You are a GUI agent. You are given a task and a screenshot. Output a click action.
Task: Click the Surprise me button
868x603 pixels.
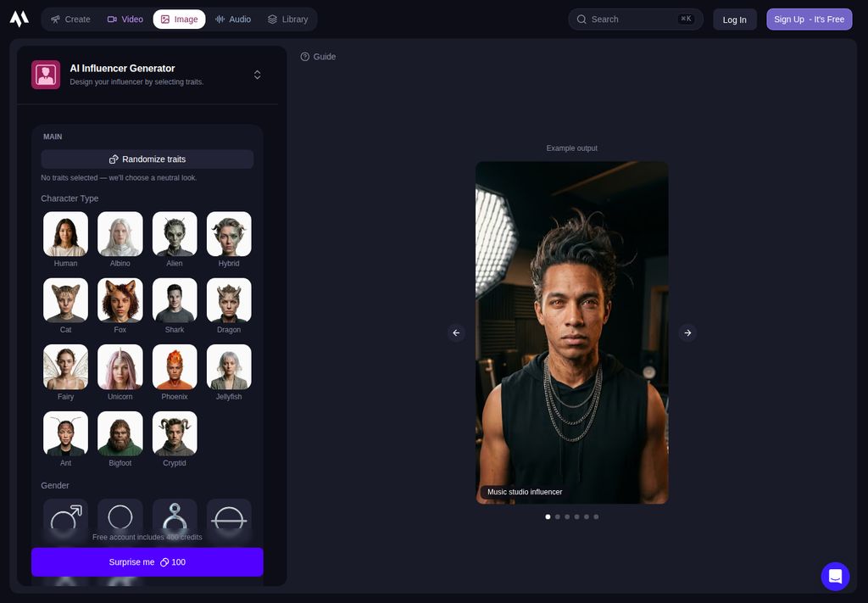point(147,562)
